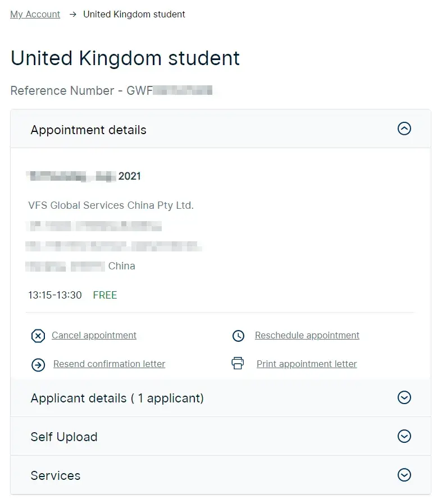Click the Services section title
Image resolution: width=442 pixels, height=504 pixels.
tap(56, 476)
